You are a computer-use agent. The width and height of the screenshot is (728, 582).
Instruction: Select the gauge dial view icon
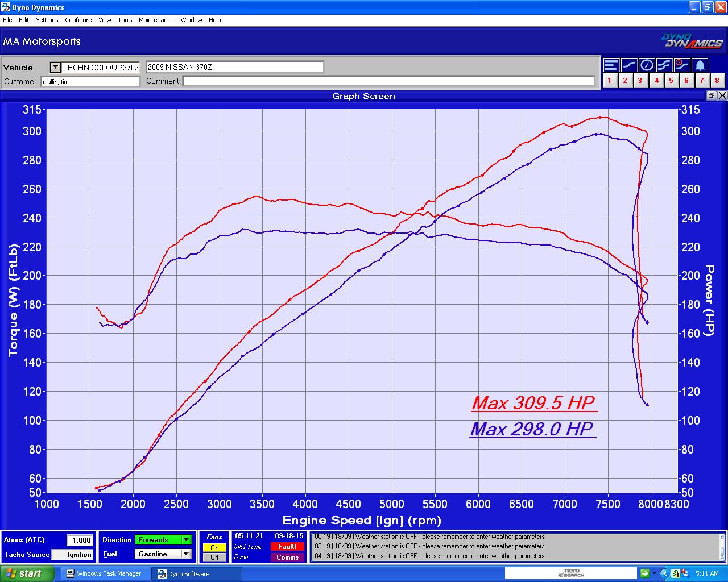point(646,65)
